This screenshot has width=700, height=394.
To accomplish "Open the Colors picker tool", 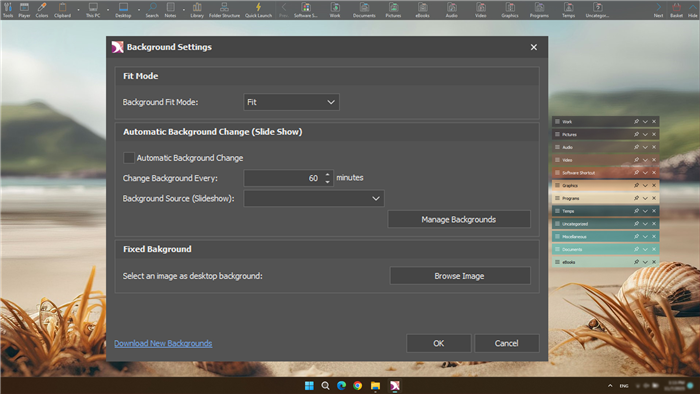I will (x=42, y=10).
